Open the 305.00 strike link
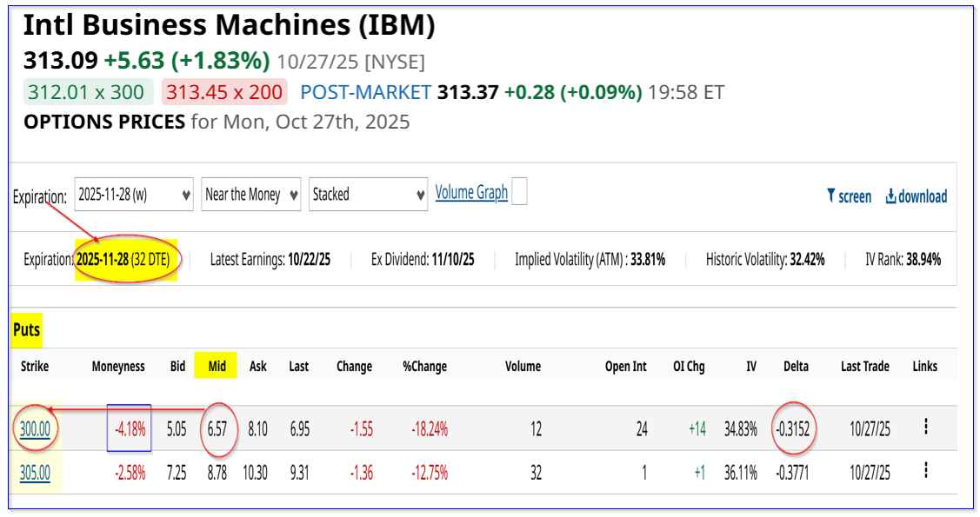The height and width of the screenshot is (517, 980). (35, 473)
